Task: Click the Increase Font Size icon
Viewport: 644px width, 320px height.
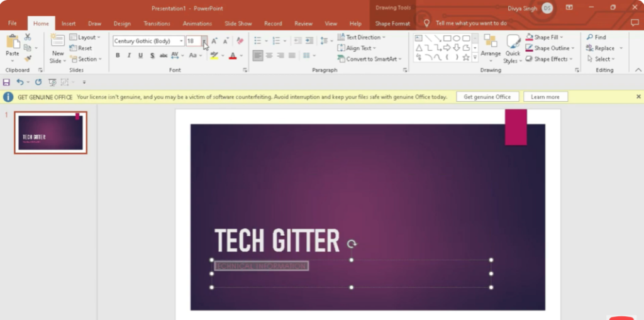Action: click(x=214, y=41)
